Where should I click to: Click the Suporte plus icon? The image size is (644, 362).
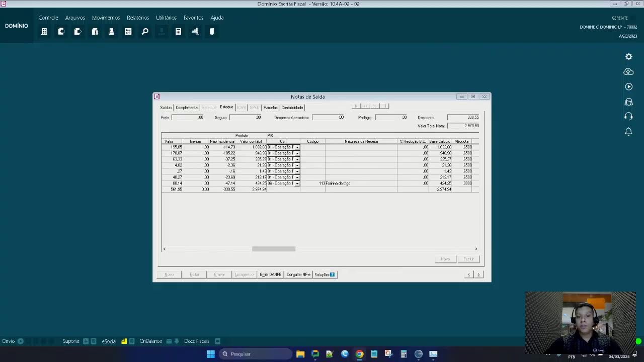click(86, 341)
